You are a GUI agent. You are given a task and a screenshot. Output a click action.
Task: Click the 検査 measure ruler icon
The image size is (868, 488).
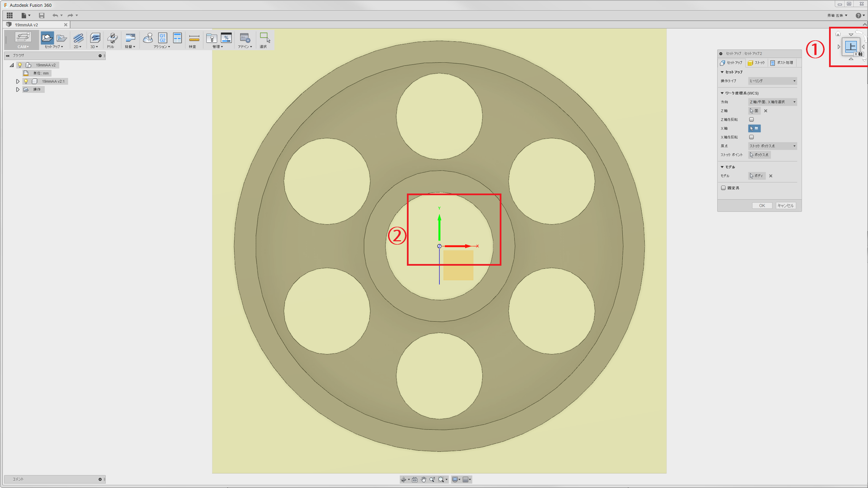point(194,38)
